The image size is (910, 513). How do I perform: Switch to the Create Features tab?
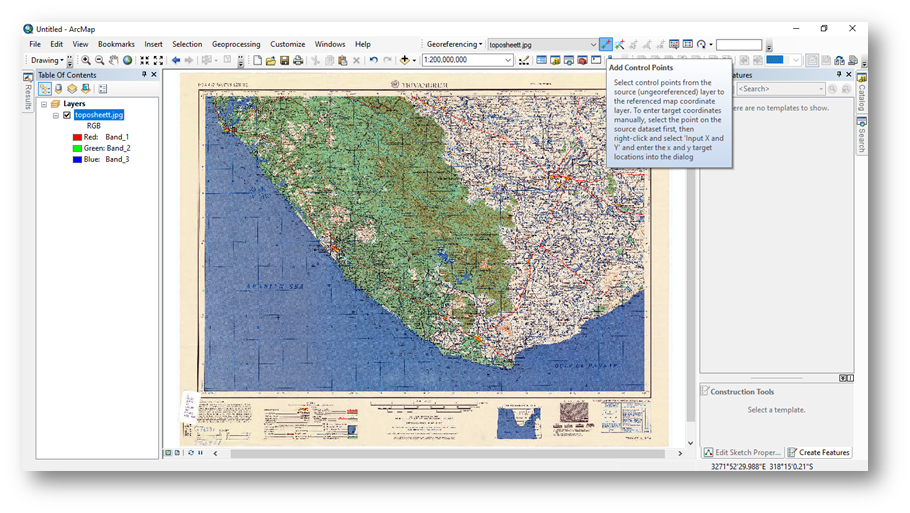(x=819, y=452)
